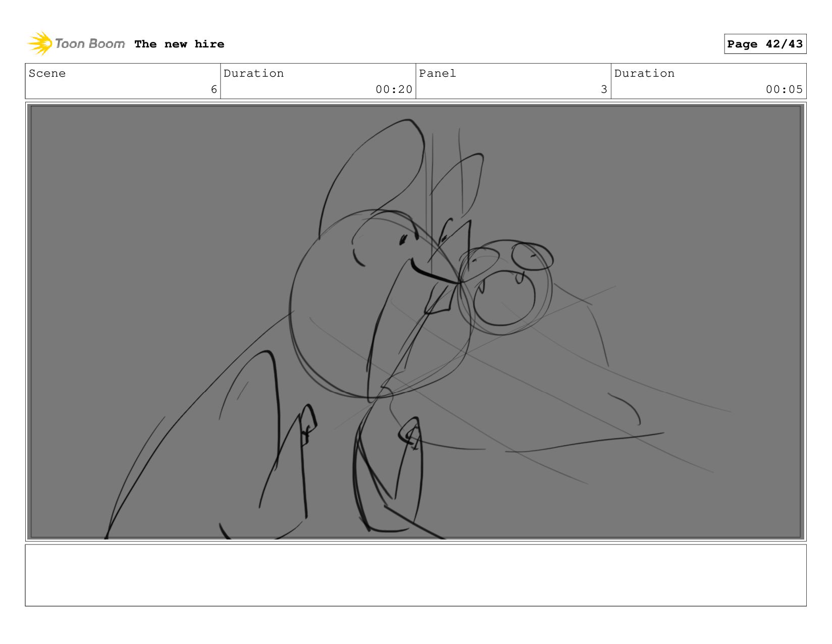Select the panel duration value "00:05"
The height and width of the screenshot is (644, 832).
pos(784,89)
